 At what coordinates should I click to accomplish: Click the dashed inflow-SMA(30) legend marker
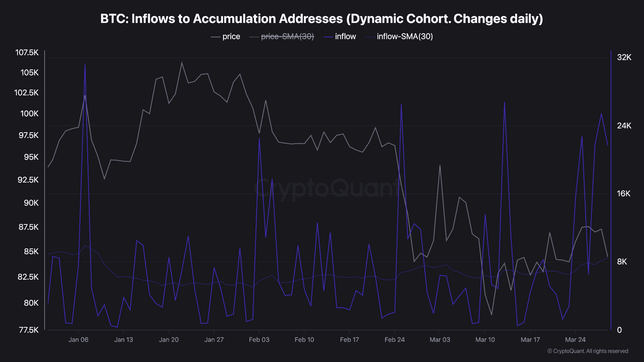(x=370, y=37)
